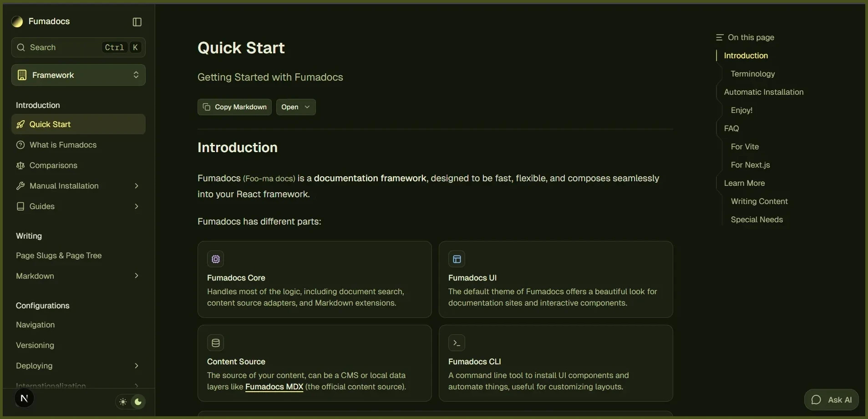This screenshot has width=868, height=419.
Task: Click the round N avatar icon
Action: tap(24, 399)
